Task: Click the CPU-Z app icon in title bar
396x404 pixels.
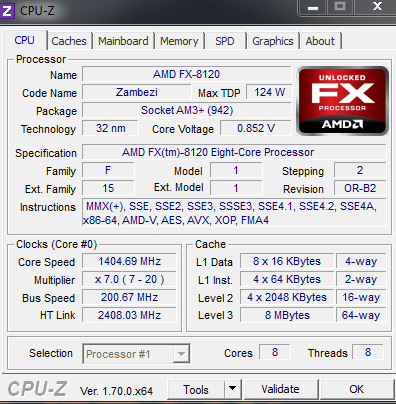Action: (7, 11)
